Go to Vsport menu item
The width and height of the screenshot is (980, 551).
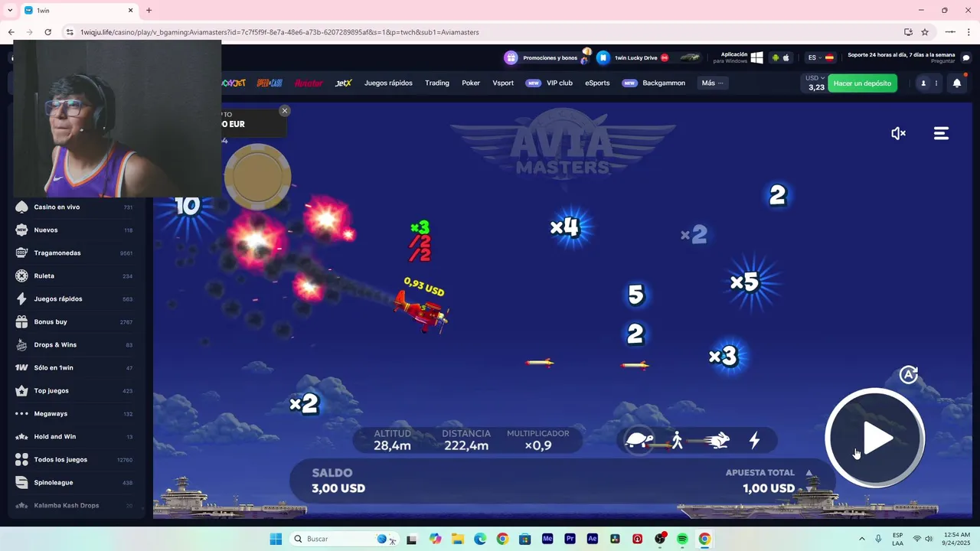tap(503, 83)
